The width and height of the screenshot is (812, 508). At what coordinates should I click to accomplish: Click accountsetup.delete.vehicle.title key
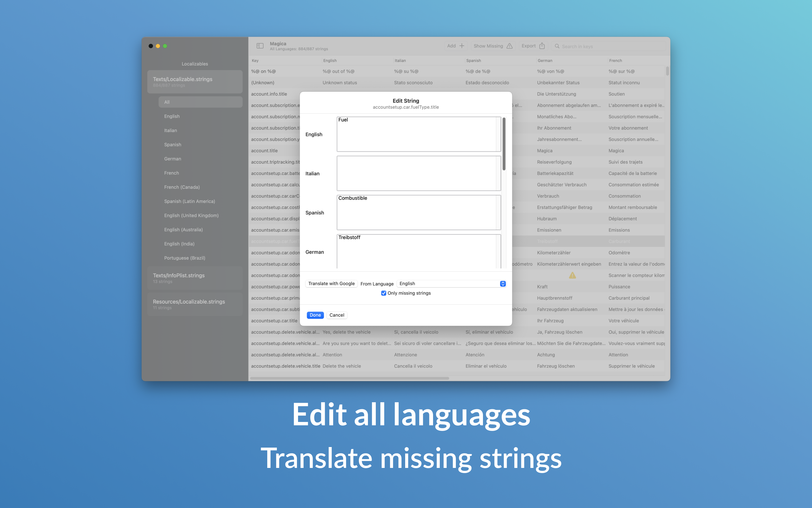[x=286, y=366]
